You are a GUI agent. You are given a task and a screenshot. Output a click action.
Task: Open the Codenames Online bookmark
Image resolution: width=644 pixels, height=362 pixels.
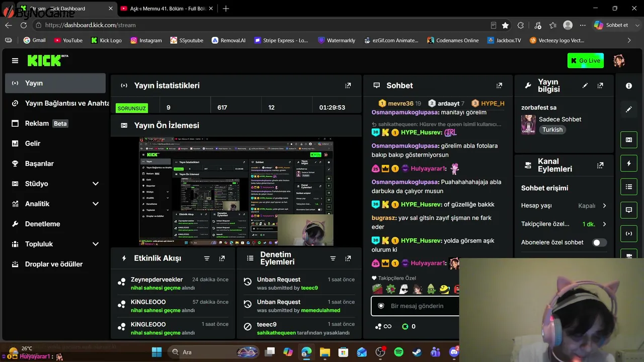pyautogui.click(x=453, y=40)
